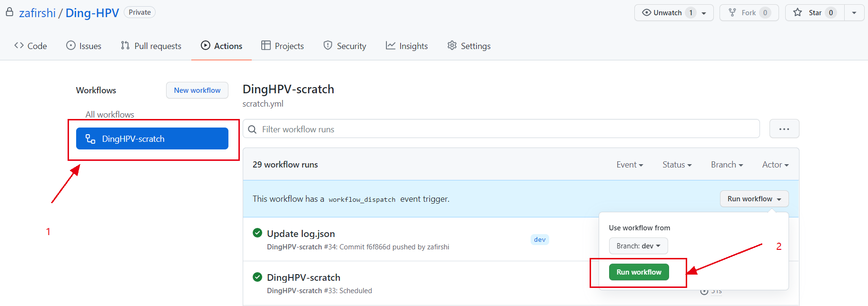
Task: Click the Security shield icon
Action: pyautogui.click(x=328, y=45)
